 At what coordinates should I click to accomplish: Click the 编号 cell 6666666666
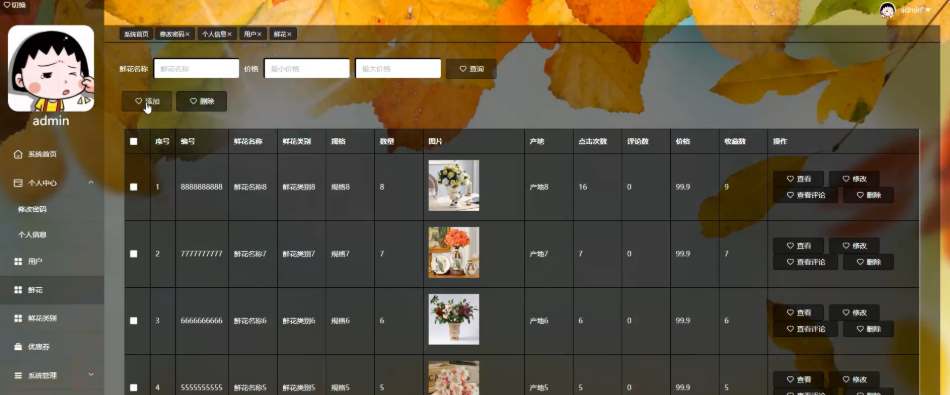tap(201, 320)
